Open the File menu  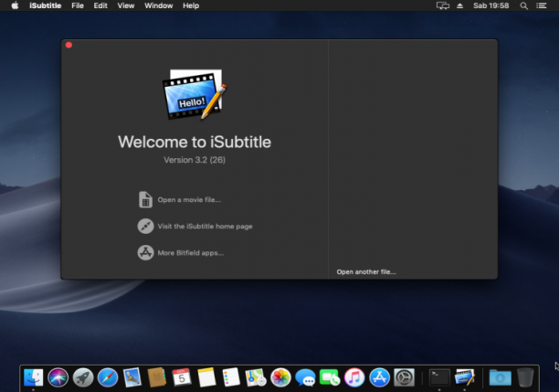point(78,5)
